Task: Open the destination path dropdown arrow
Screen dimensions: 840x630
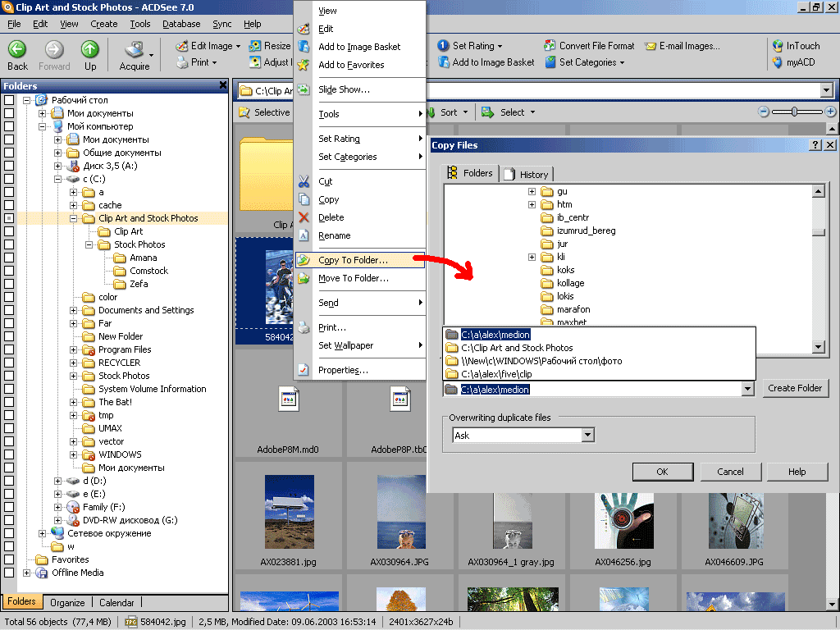Action: 748,390
